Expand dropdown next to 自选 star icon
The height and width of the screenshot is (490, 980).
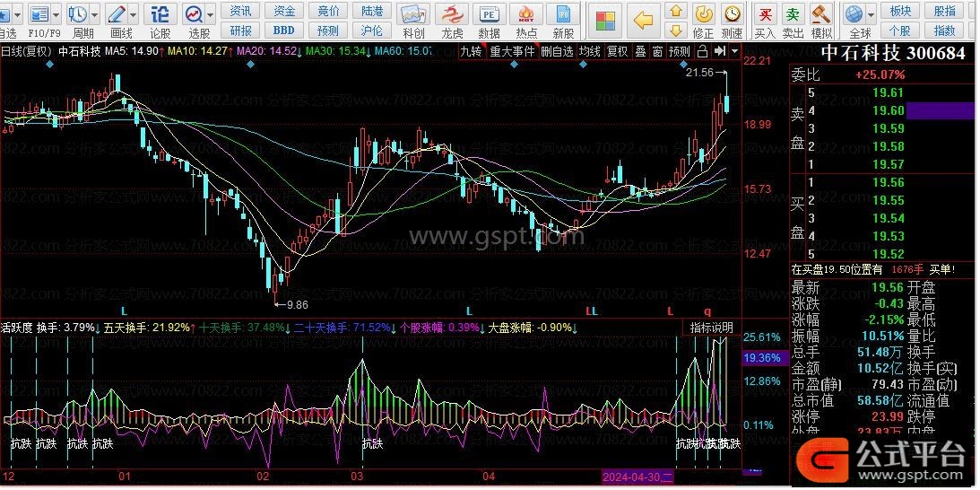[16, 13]
